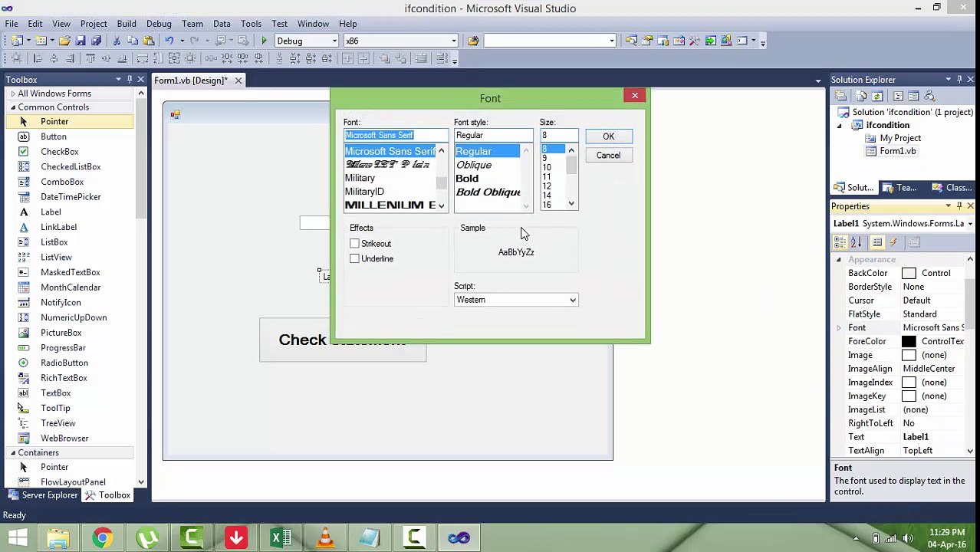The height and width of the screenshot is (552, 980).
Task: Click the View Class Diagram icon in Solution Explorer
Action: (x=929, y=96)
